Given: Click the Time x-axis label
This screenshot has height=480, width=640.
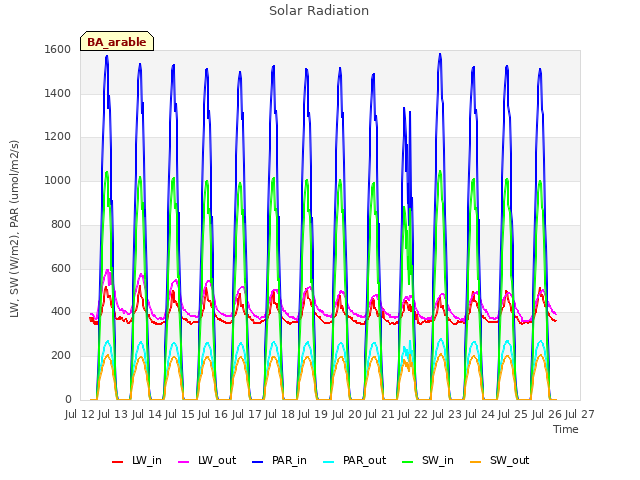Looking at the screenshot, I should click(x=566, y=429).
